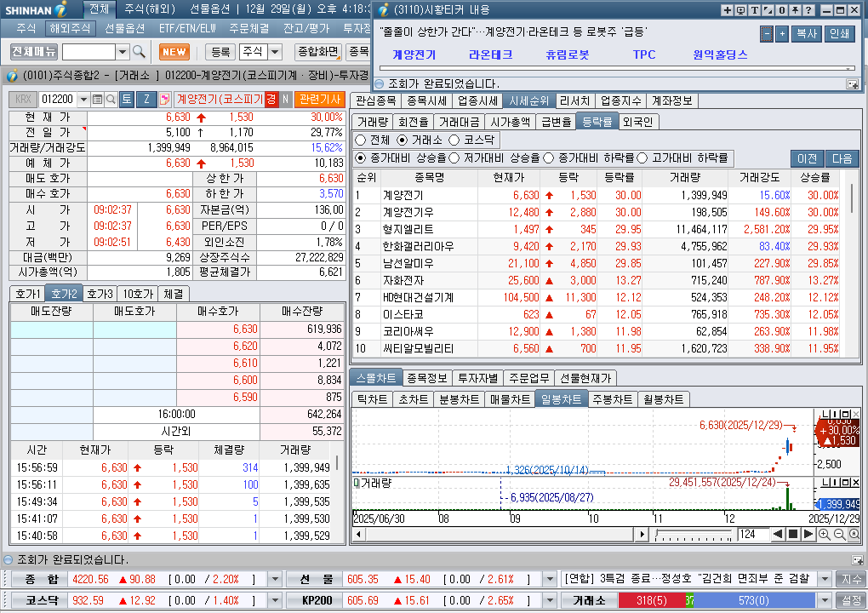The height and width of the screenshot is (613, 868).
Task: Click the chart playback stop square button
Action: (x=793, y=535)
